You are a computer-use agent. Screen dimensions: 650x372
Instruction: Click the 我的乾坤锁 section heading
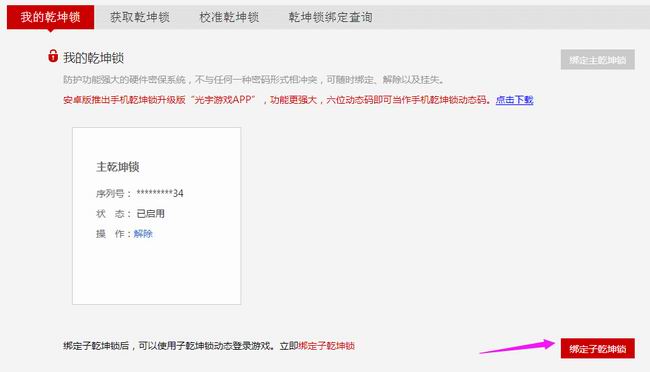tap(93, 58)
